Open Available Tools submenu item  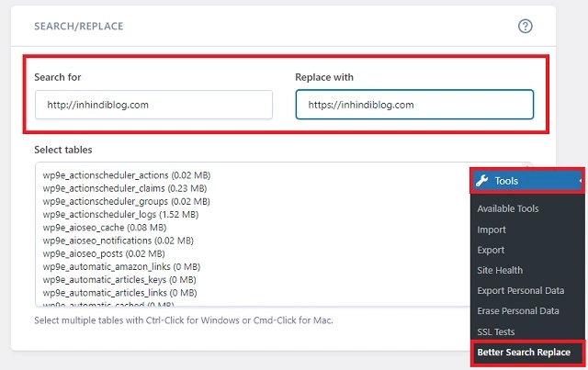508,208
